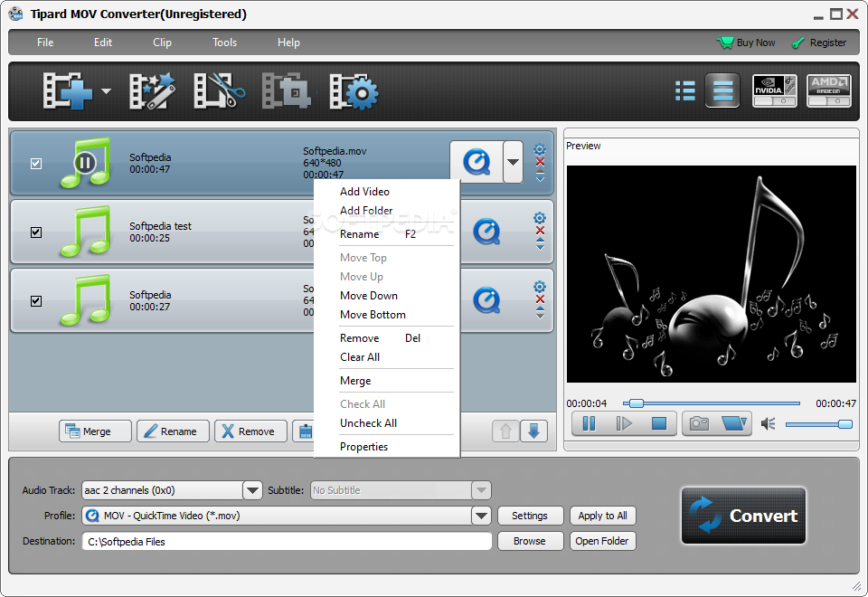Open settings gear of third file row

pos(540,287)
